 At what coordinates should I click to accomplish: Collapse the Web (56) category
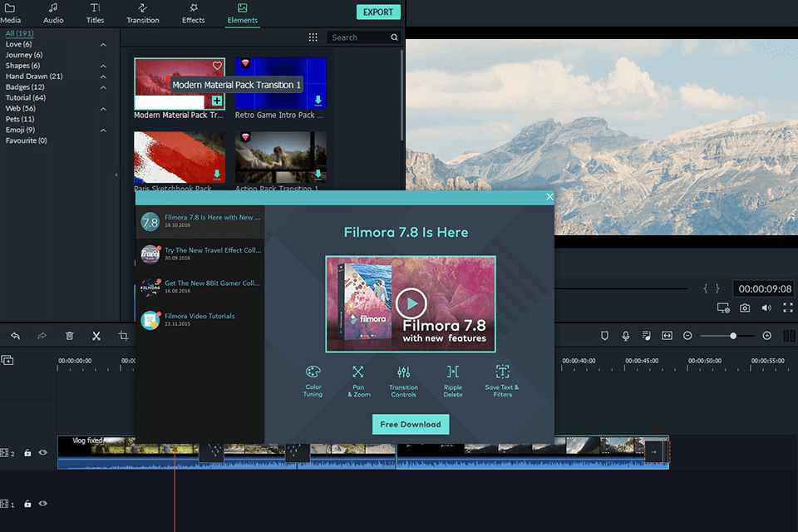coord(103,109)
